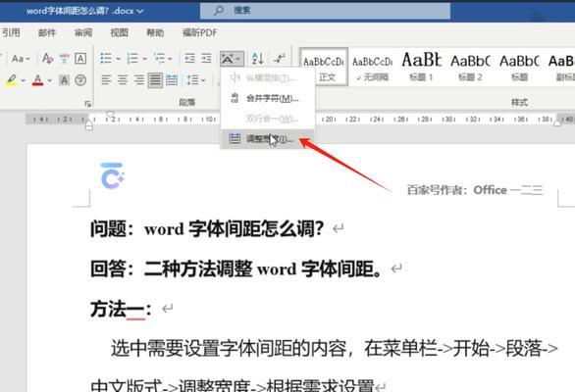Toggle justify alignment
This screenshot has height=392, width=575.
click(x=155, y=79)
